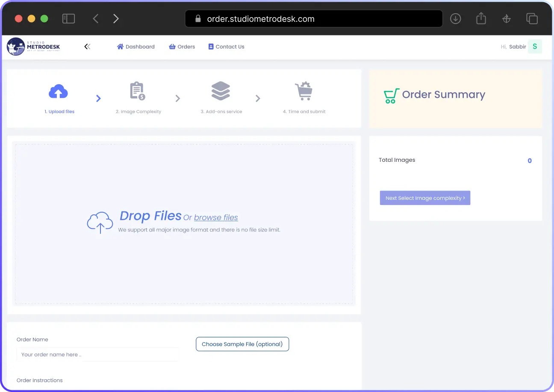Click the Upload files cloud step icon
Image resolution: width=554 pixels, height=392 pixels.
[x=59, y=91]
